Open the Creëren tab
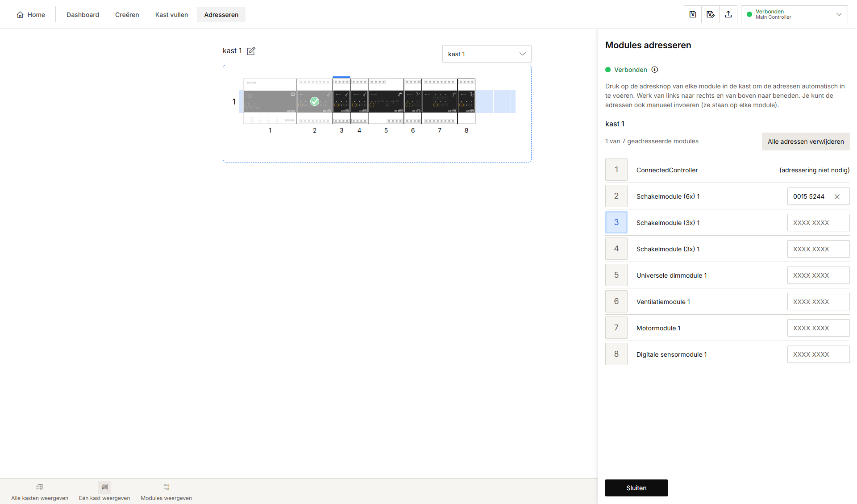 [127, 15]
